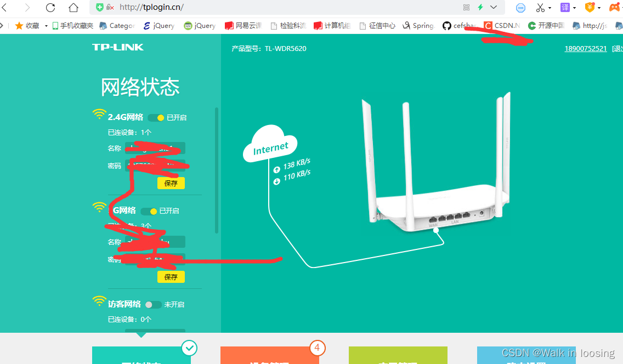The width and height of the screenshot is (623, 364).
Task: Save 2.4G settings with 保存 button
Action: coord(171,183)
